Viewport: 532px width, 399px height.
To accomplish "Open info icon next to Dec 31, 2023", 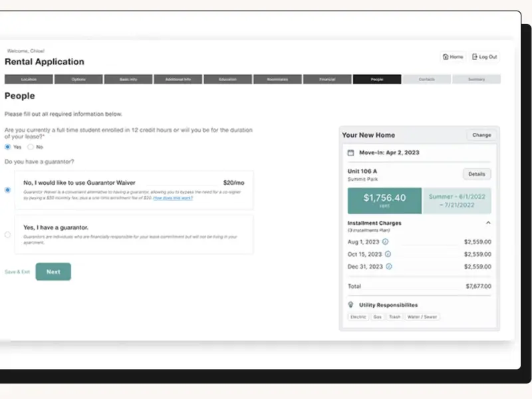I will point(388,267).
